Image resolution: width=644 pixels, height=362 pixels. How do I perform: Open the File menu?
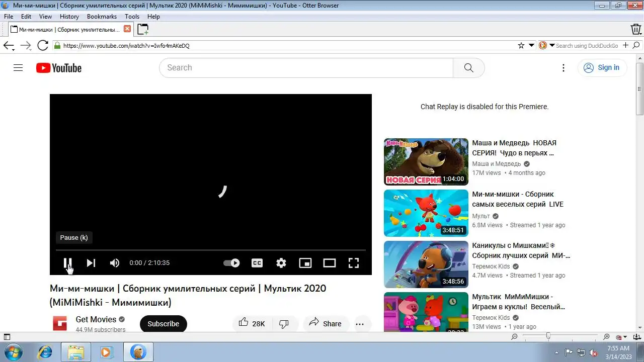pos(9,17)
